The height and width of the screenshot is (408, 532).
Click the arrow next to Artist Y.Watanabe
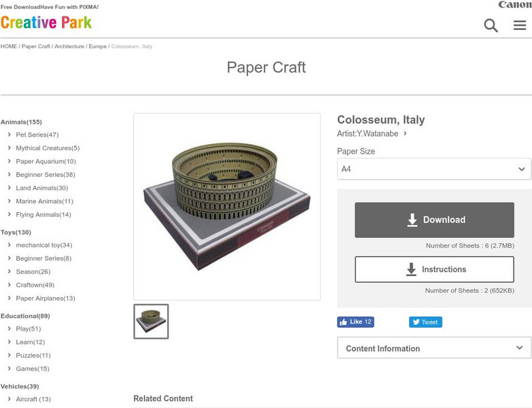[405, 133]
